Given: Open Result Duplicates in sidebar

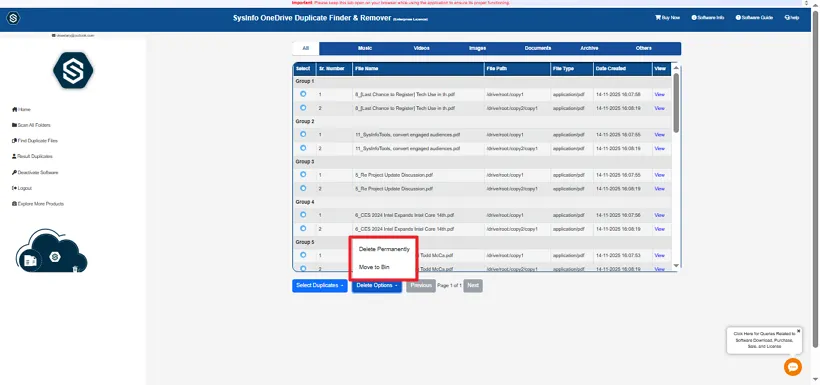Looking at the screenshot, I should [32, 156].
